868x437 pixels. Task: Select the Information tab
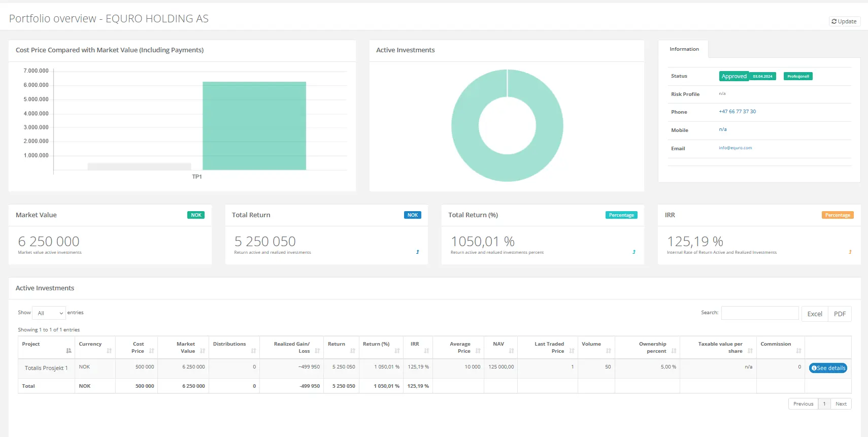point(684,49)
